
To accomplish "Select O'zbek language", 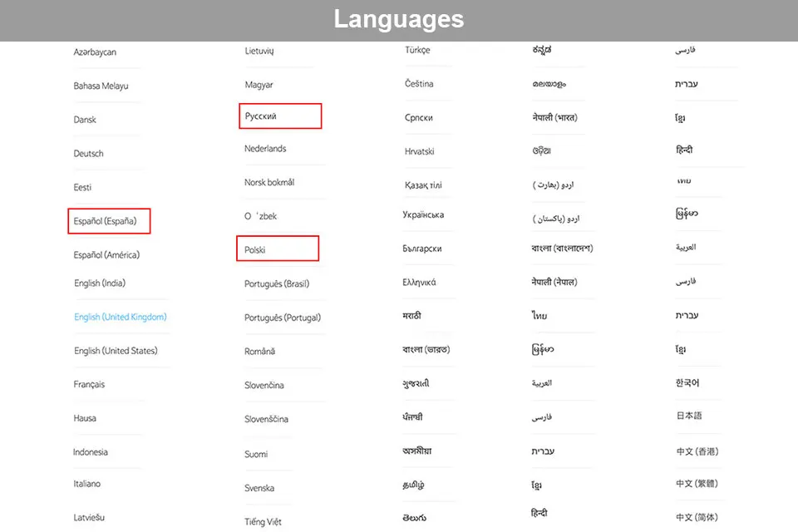I will point(260,216).
